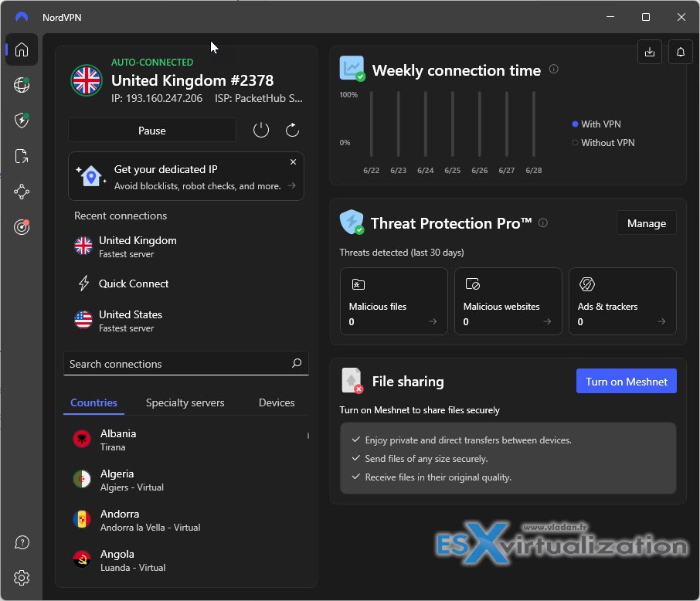
Task: Click Manage for Threat Protection Pro
Action: click(647, 222)
